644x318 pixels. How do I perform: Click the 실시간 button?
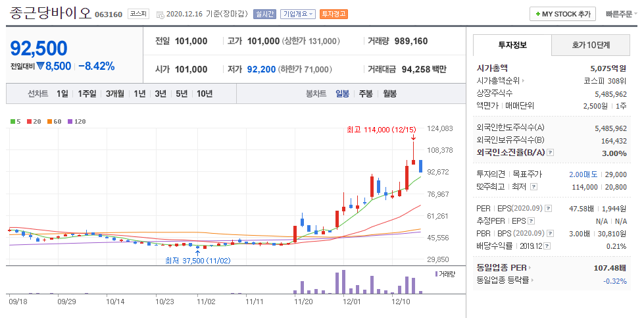tap(265, 14)
